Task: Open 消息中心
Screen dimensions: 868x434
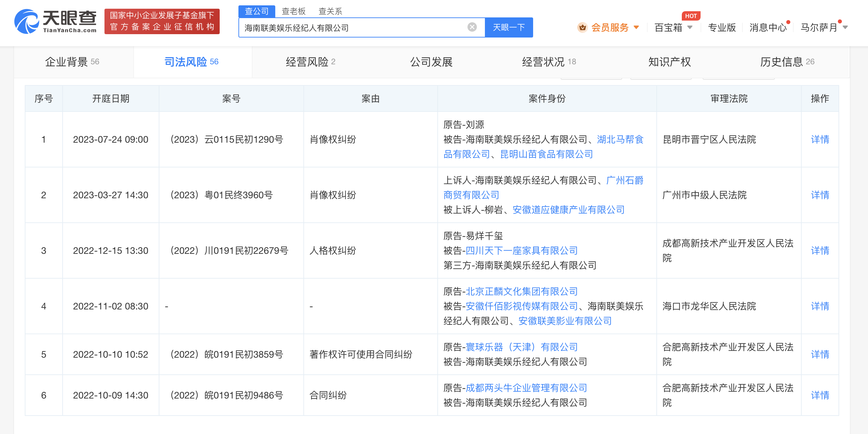Action: 768,28
